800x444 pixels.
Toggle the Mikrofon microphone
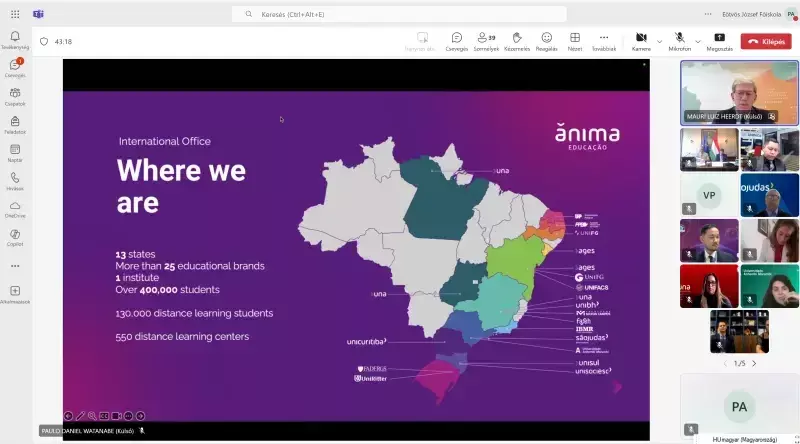click(x=680, y=42)
